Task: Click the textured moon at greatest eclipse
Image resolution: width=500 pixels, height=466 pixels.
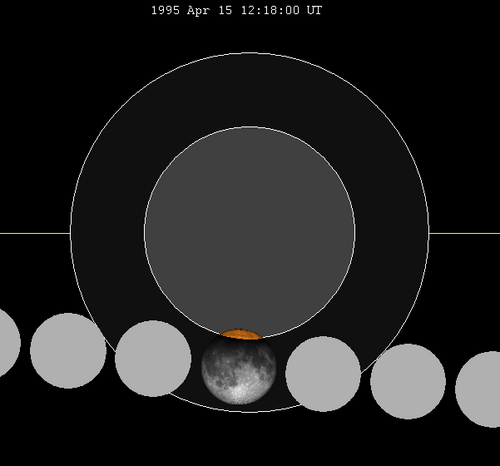Action: tap(239, 367)
